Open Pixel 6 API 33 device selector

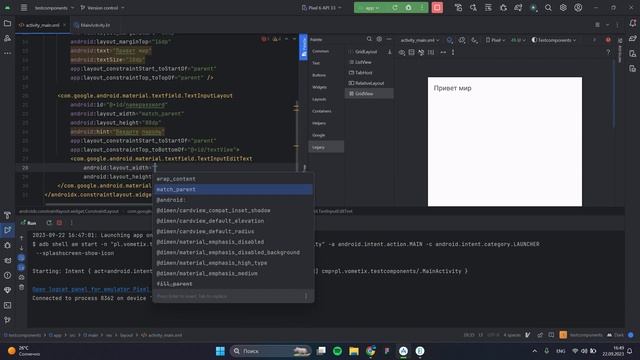[322, 8]
